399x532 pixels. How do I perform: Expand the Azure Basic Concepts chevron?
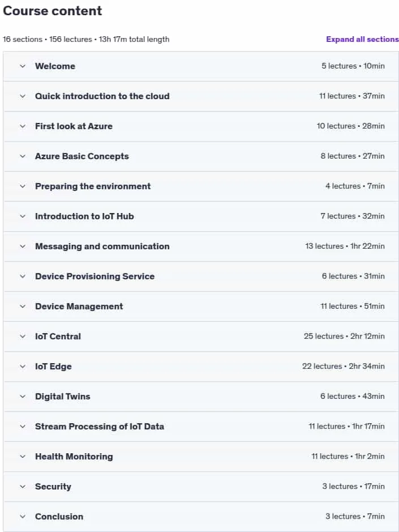23,156
